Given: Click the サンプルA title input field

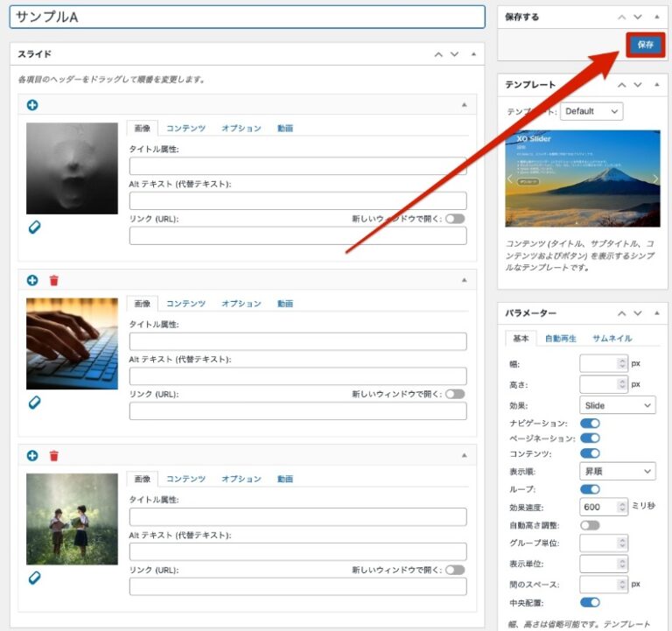Looking at the screenshot, I should tap(247, 18).
